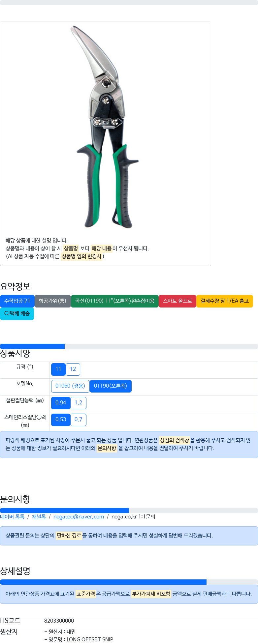Click the green 곡선(01190) 11" tag

tap(115, 301)
